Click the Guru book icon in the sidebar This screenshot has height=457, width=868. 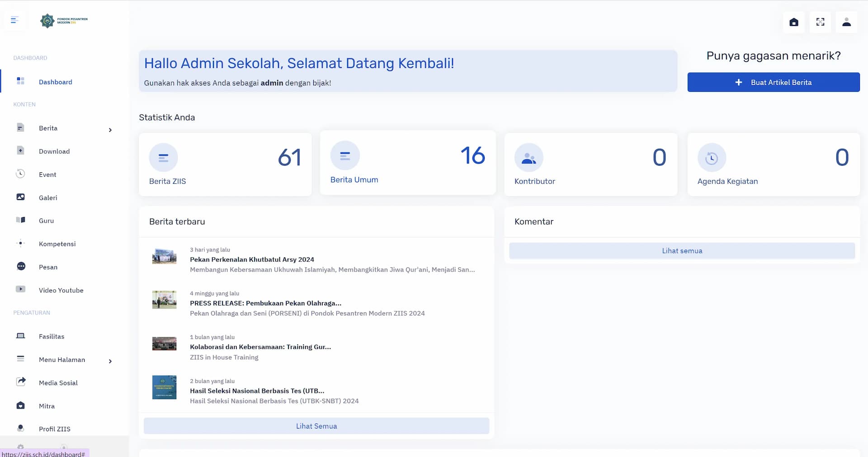click(x=20, y=220)
